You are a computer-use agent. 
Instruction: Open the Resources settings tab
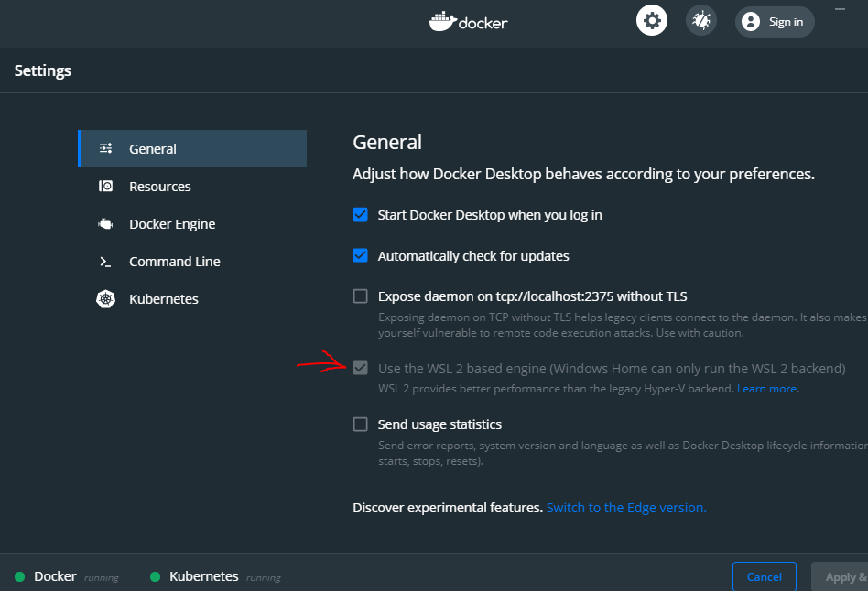coord(160,187)
